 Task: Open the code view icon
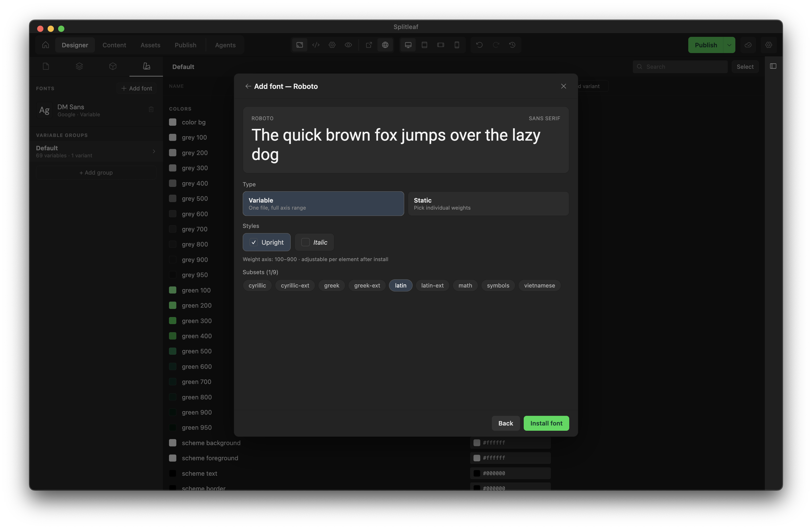click(x=315, y=45)
